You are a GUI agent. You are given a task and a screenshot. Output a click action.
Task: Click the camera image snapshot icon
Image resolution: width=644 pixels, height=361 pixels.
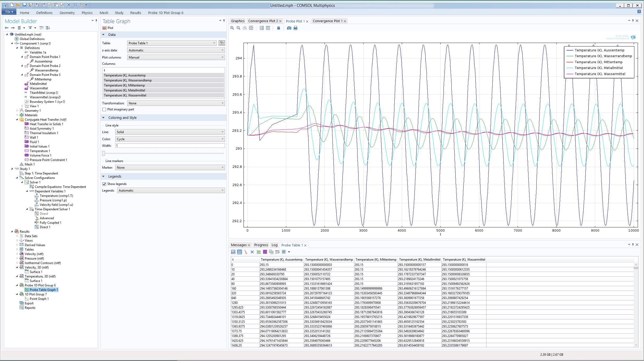pyautogui.click(x=289, y=28)
